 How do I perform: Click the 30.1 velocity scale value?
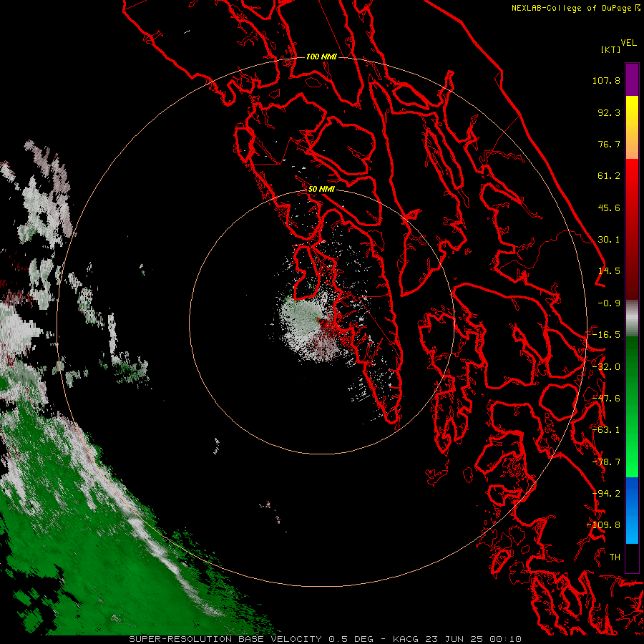click(609, 240)
